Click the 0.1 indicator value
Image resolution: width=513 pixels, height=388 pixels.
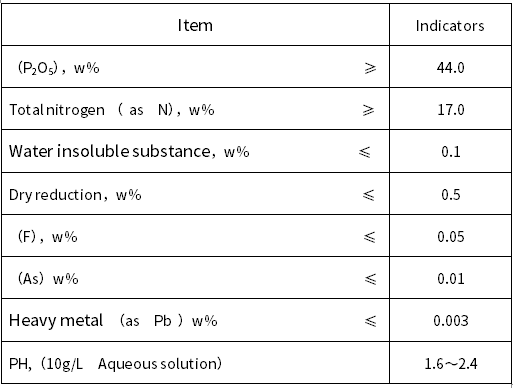tap(451, 152)
